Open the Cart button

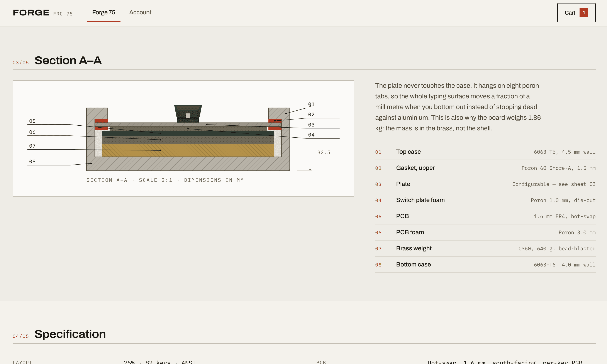click(576, 13)
